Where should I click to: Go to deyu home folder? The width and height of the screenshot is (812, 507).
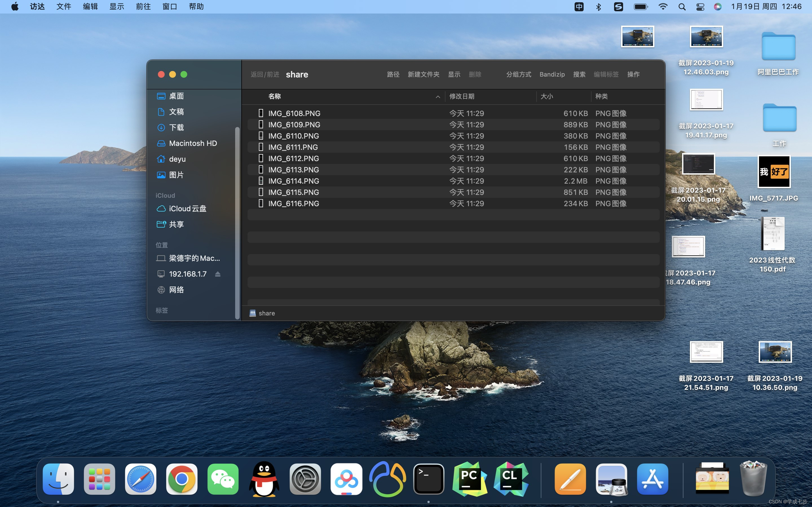(x=177, y=159)
